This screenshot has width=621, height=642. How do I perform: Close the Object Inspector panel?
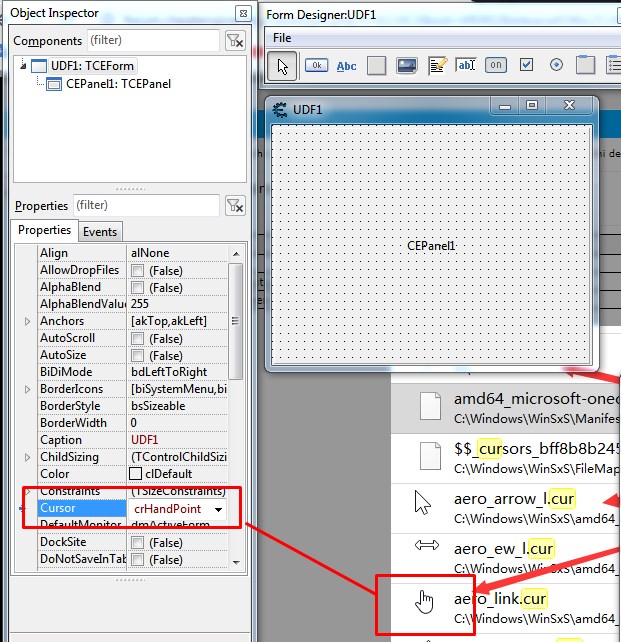[x=243, y=14]
